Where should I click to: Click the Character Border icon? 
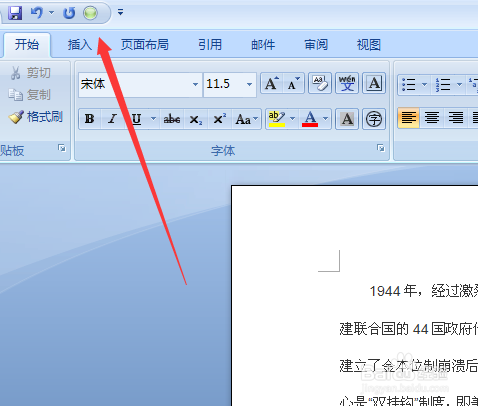[374, 83]
